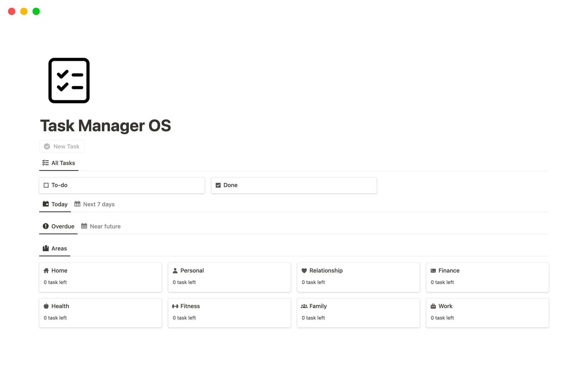Enable the Near future tab toggle

pos(105,226)
